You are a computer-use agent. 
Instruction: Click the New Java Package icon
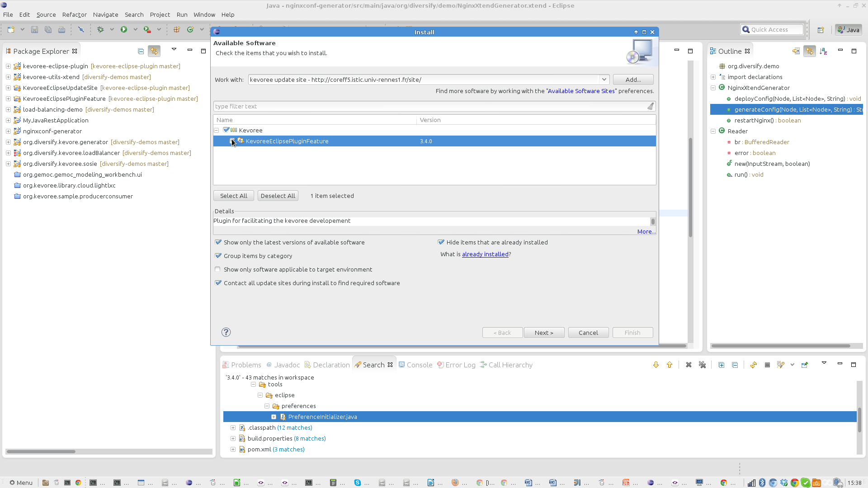(x=177, y=29)
